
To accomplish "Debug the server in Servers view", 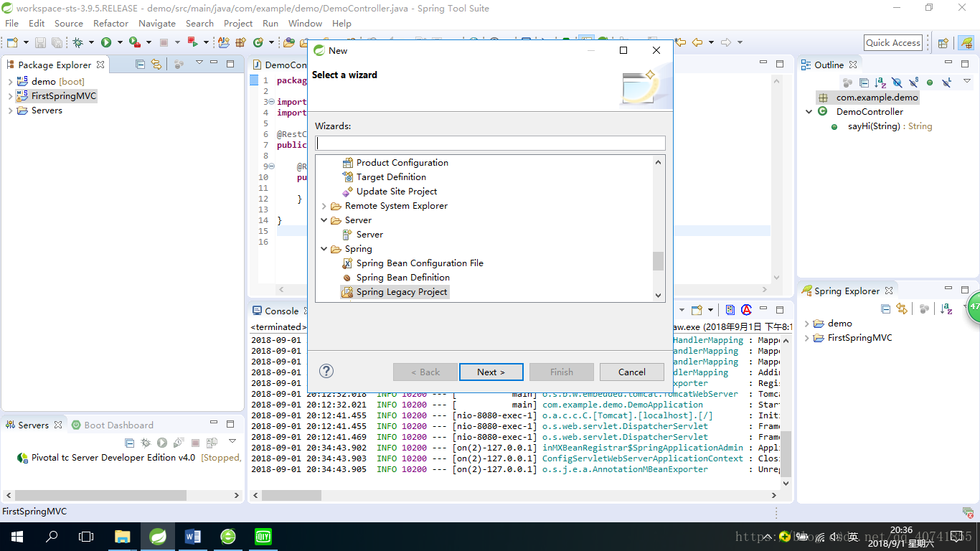I will point(146,443).
